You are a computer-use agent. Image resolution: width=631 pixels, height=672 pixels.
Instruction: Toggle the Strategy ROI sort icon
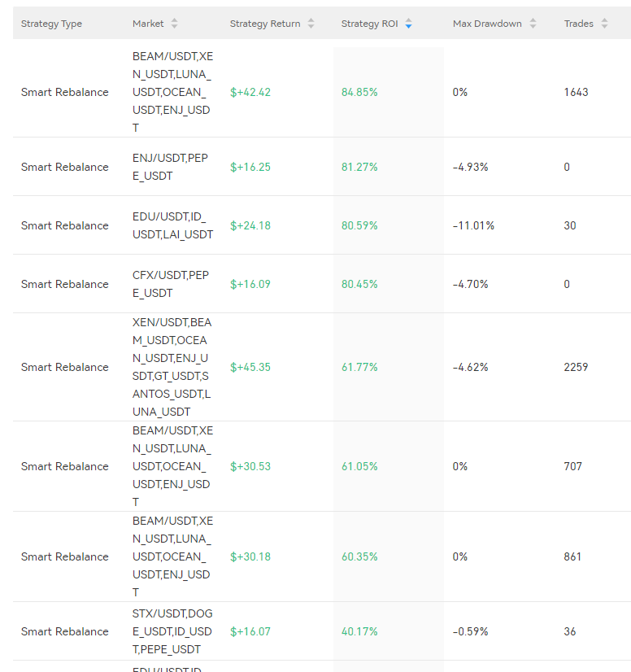pyautogui.click(x=408, y=24)
